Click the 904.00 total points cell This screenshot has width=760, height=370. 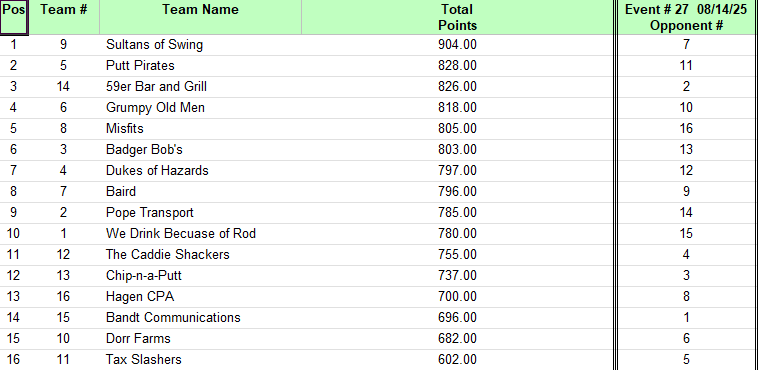[457, 45]
